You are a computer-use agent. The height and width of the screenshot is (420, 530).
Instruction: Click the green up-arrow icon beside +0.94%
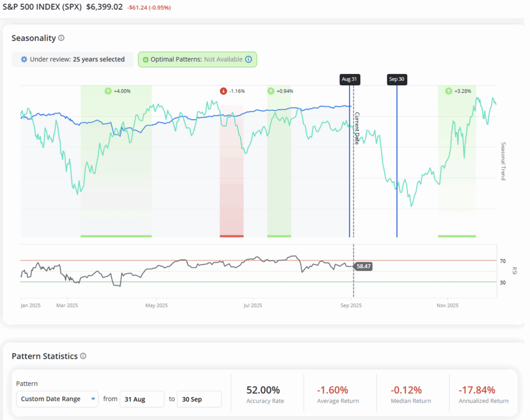pyautogui.click(x=271, y=91)
